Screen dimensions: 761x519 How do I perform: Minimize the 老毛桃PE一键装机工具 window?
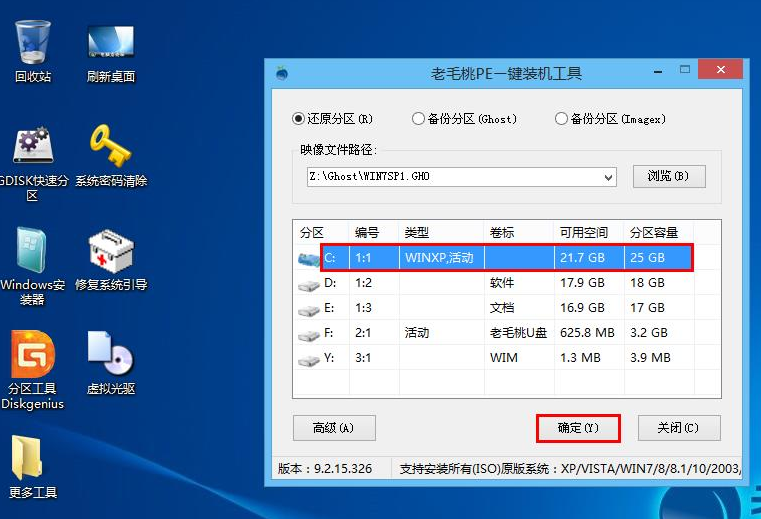[658, 71]
